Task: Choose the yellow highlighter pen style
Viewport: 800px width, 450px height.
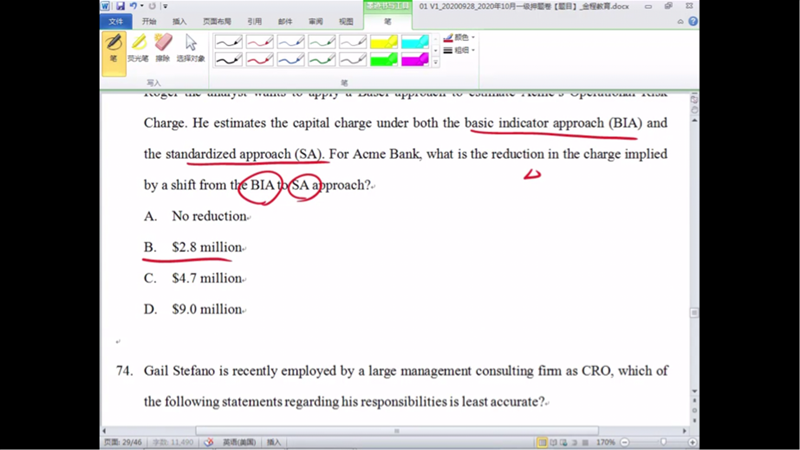Action: pyautogui.click(x=384, y=42)
